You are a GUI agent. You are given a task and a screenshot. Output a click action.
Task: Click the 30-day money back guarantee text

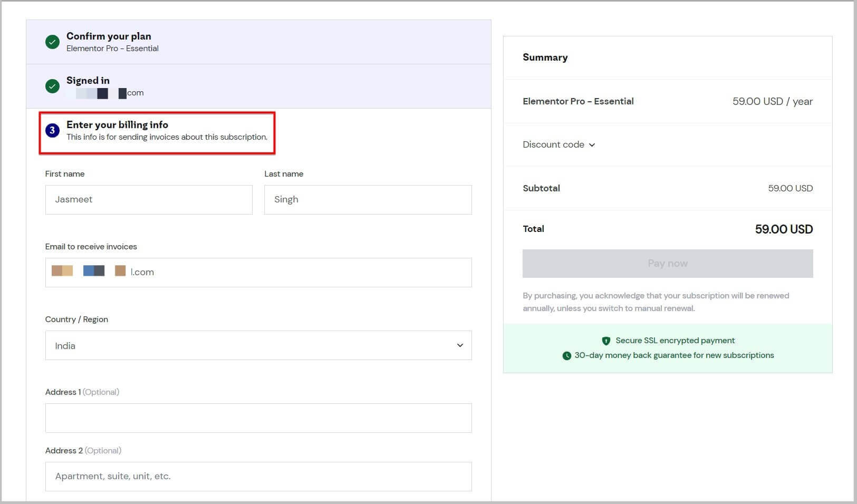coord(674,355)
